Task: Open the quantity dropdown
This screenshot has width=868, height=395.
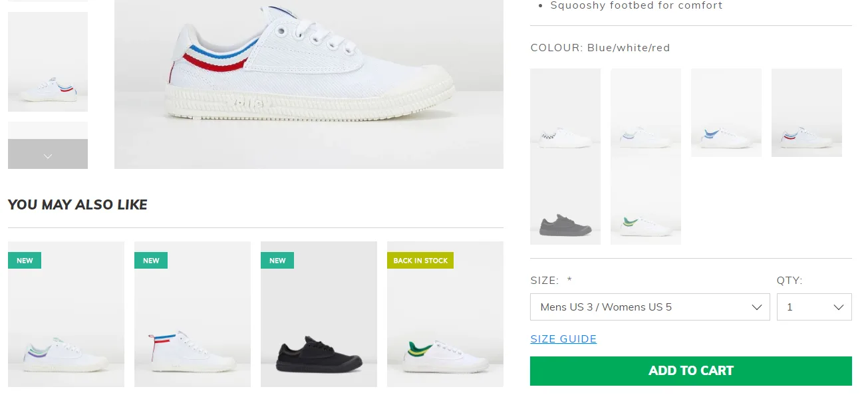Action: point(813,307)
